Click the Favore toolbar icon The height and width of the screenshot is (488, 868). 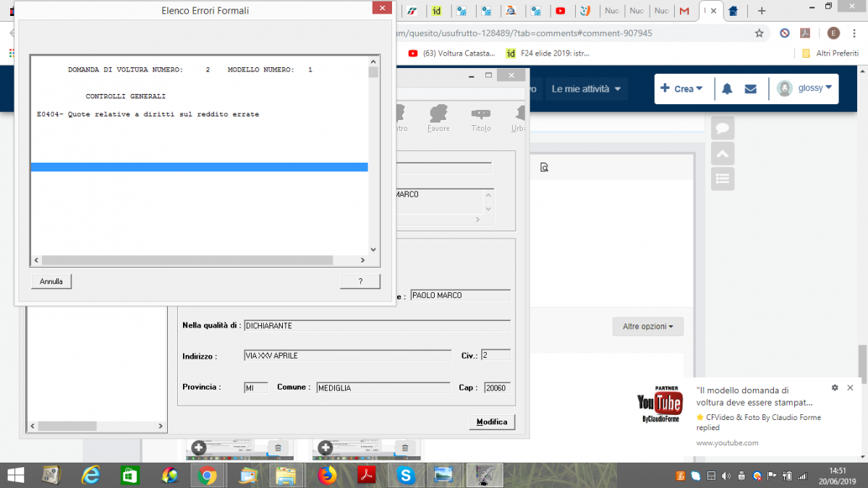click(438, 119)
